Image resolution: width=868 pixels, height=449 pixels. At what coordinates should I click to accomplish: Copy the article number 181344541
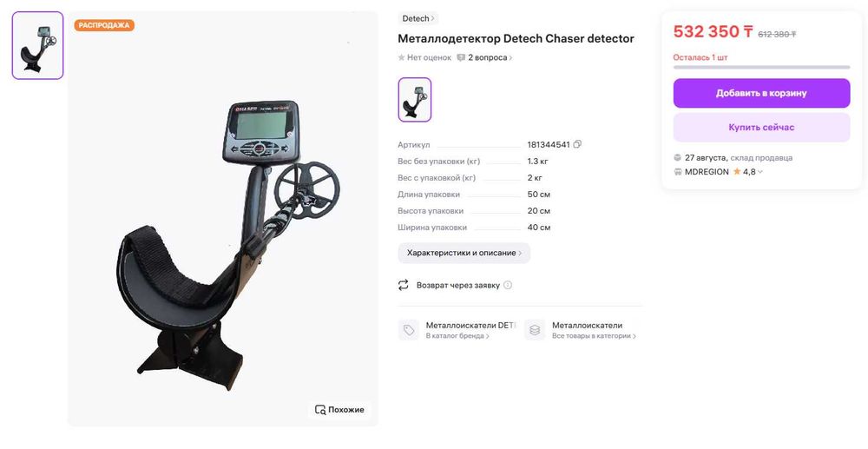pos(577,144)
